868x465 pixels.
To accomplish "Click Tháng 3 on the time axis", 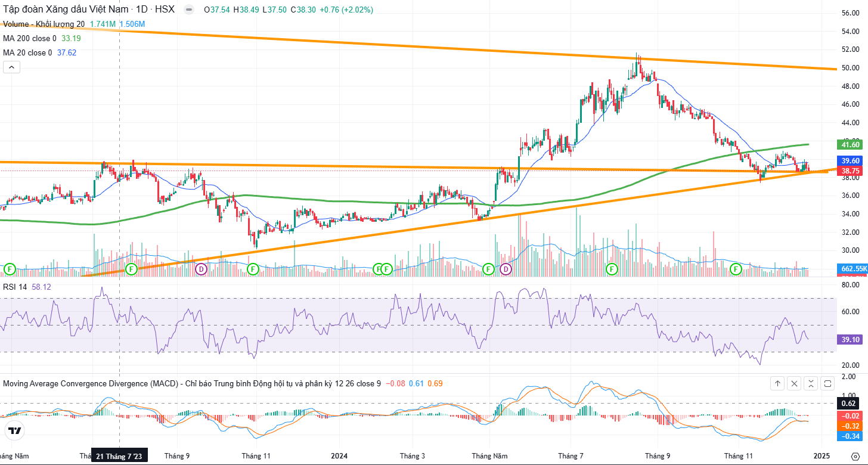I will [413, 456].
